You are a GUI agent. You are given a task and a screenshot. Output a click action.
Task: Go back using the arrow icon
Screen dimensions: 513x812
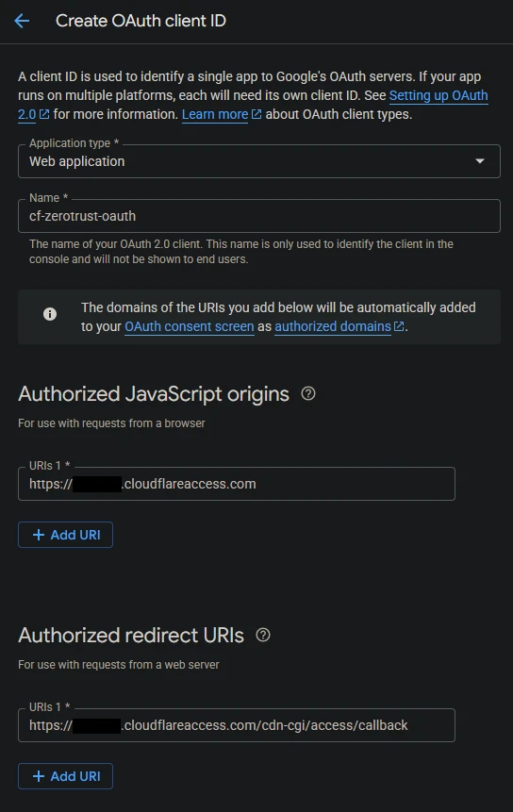[x=22, y=21]
